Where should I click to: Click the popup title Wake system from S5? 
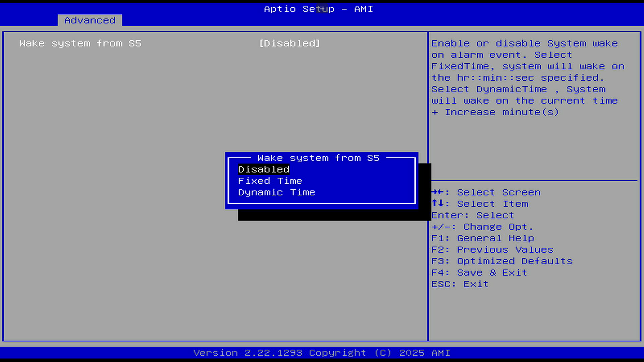318,158
